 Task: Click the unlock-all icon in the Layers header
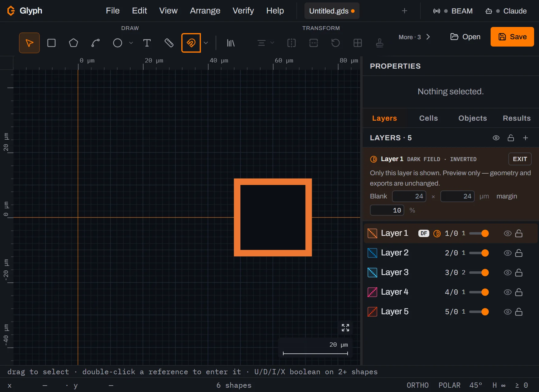tap(511, 138)
